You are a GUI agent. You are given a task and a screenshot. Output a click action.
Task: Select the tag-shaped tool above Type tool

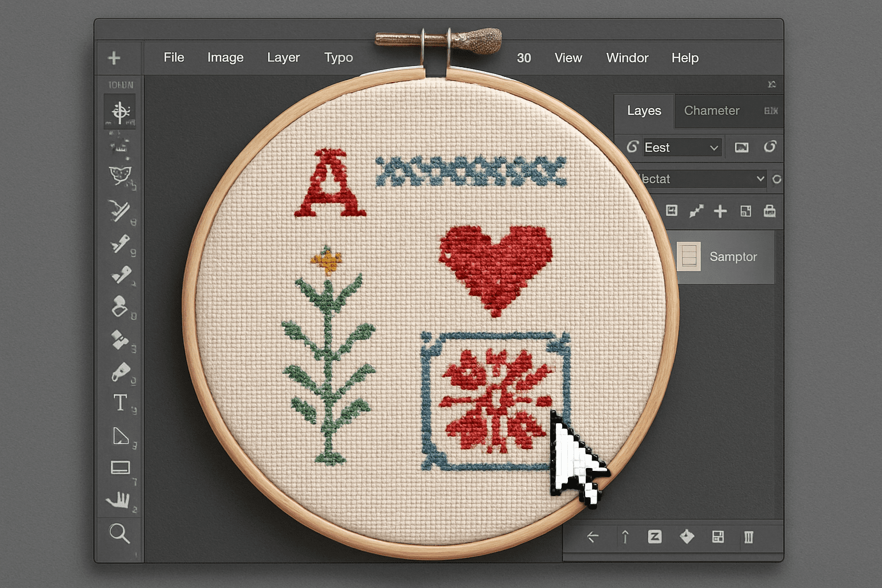pos(121,372)
